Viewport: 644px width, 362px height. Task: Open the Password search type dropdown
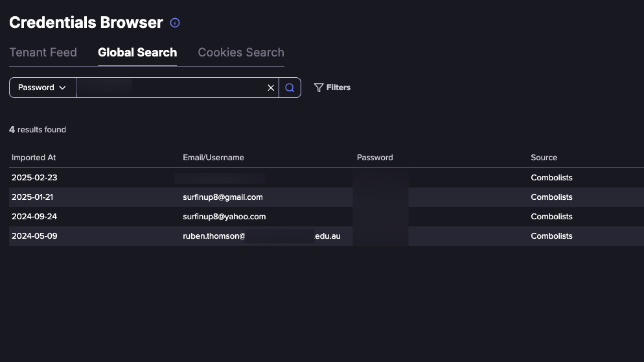pyautogui.click(x=42, y=88)
